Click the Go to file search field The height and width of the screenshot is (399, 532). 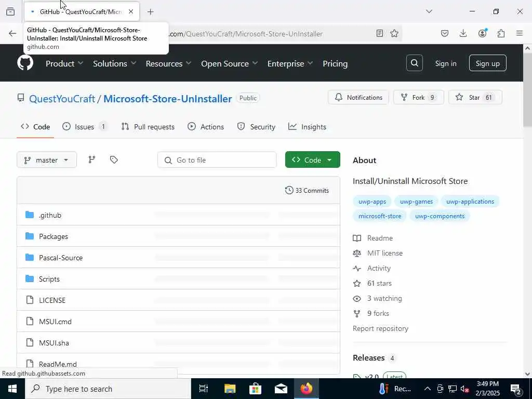click(x=217, y=160)
